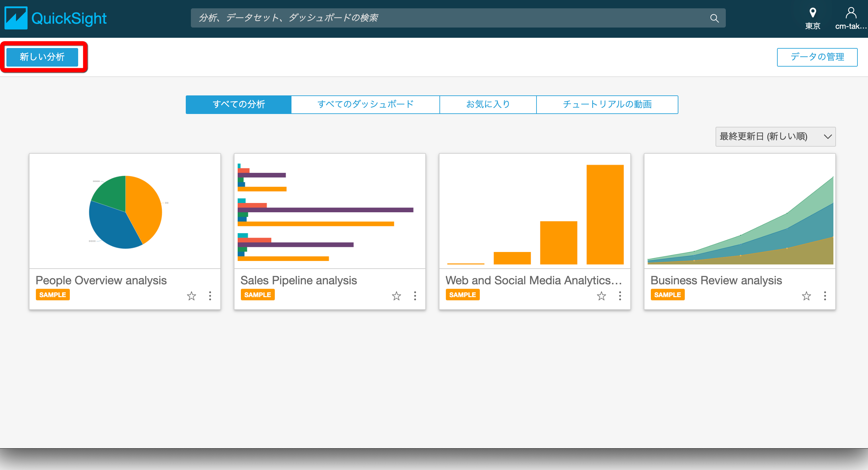Open the options menu on Sales Pipeline analysis

415,296
